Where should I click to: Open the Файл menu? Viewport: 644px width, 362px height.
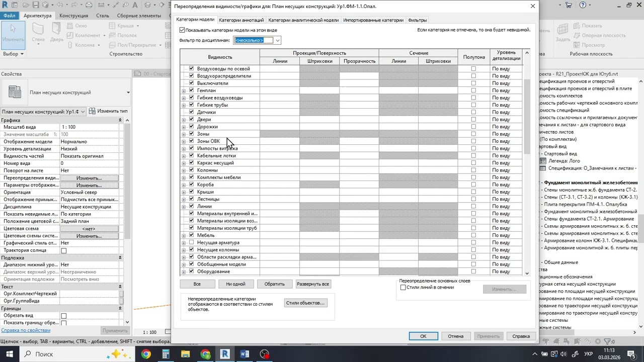click(x=9, y=16)
